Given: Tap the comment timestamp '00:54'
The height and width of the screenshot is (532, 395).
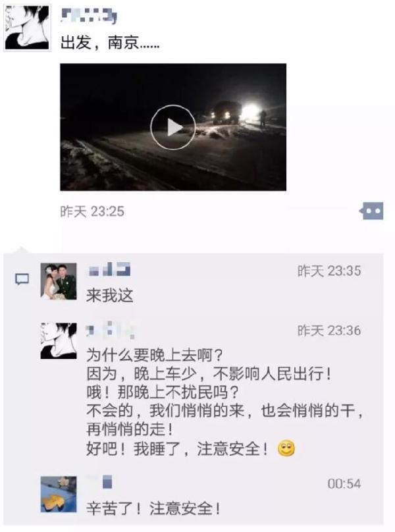Looking at the screenshot, I should [344, 483].
